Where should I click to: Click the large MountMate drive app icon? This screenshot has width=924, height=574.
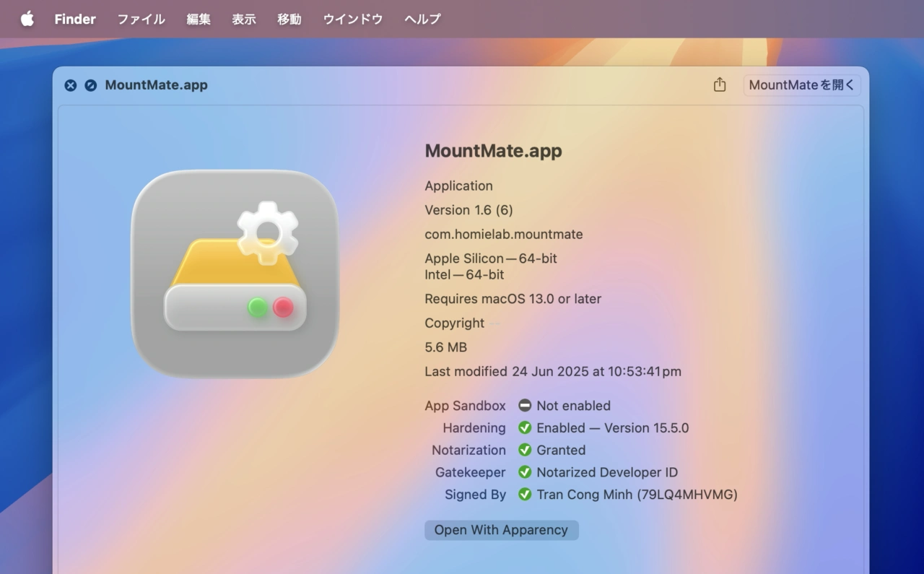(235, 274)
